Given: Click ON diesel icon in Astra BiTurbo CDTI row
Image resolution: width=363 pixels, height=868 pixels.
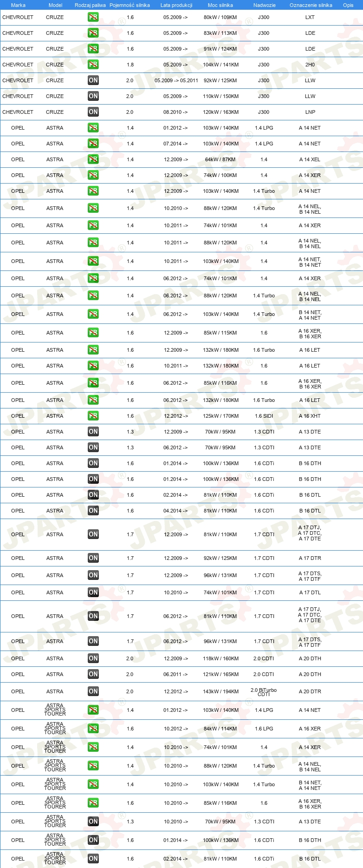Looking at the screenshot, I should point(93,691).
